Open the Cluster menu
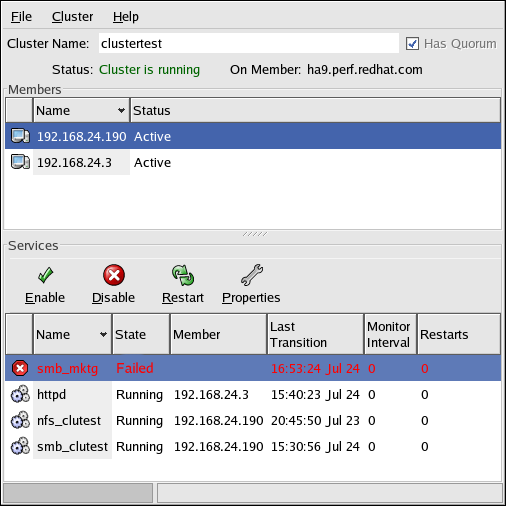Viewport: 506px width, 506px height. pyautogui.click(x=72, y=16)
